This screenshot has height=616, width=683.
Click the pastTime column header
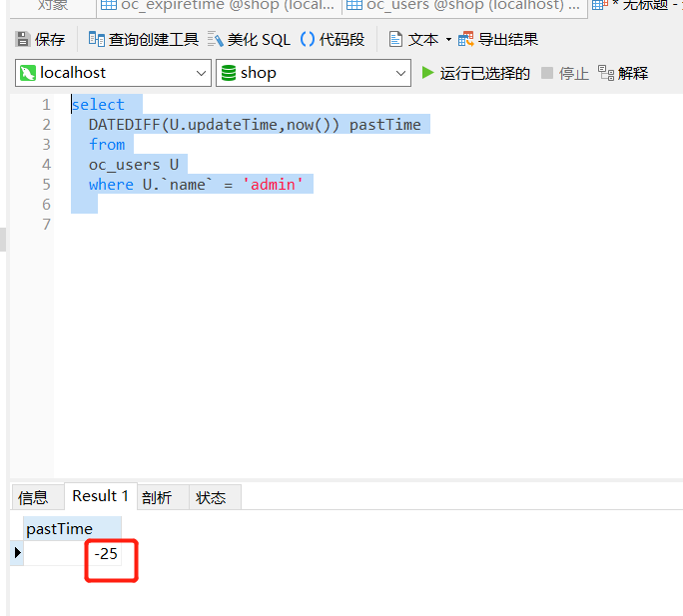point(72,529)
